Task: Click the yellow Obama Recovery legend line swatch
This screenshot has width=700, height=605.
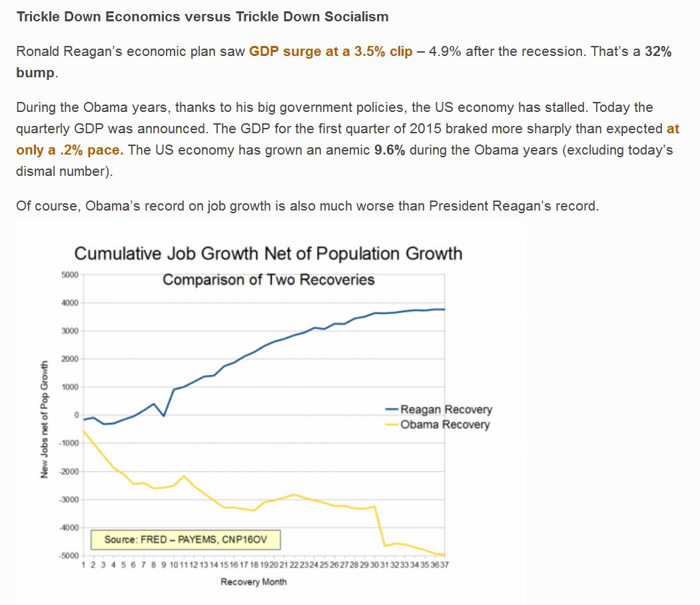Action: tap(392, 424)
